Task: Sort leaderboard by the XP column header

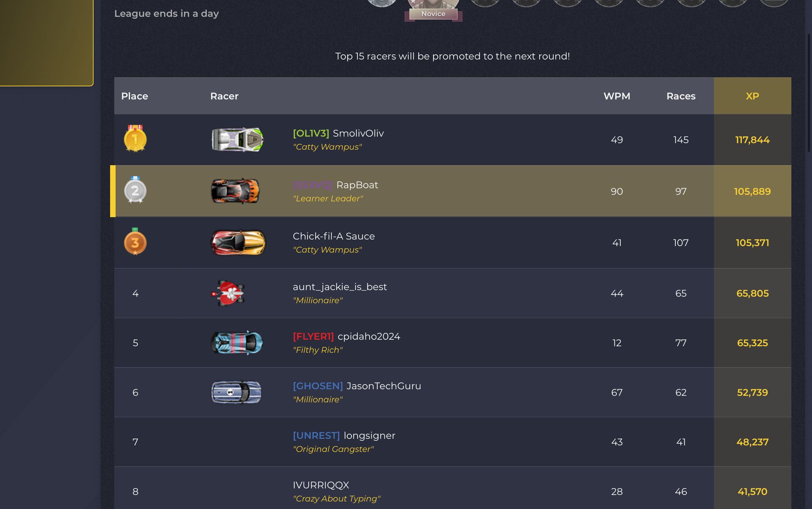Action: pyautogui.click(x=752, y=96)
